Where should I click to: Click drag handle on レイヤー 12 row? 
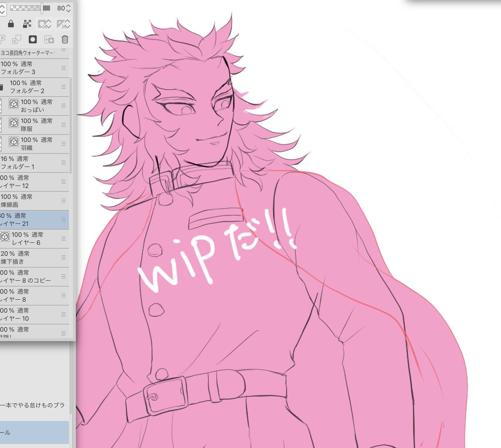pos(63,182)
